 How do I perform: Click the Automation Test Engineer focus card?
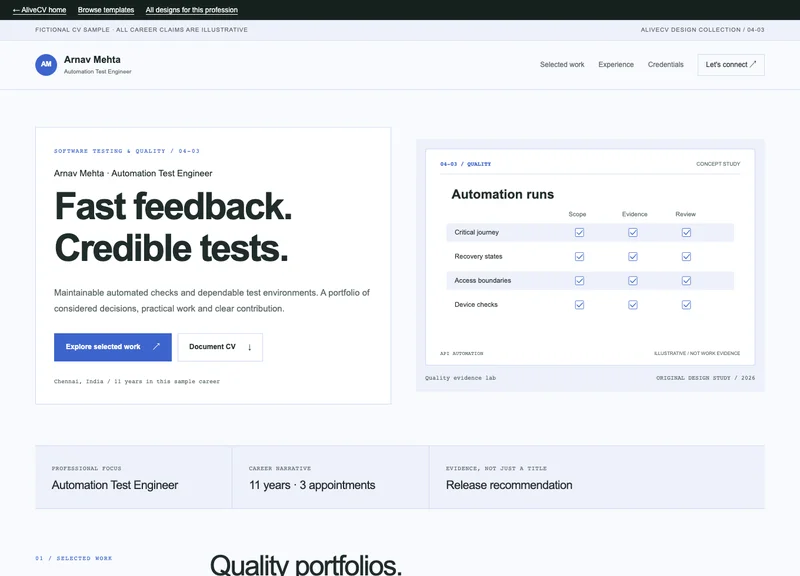[x=133, y=477]
